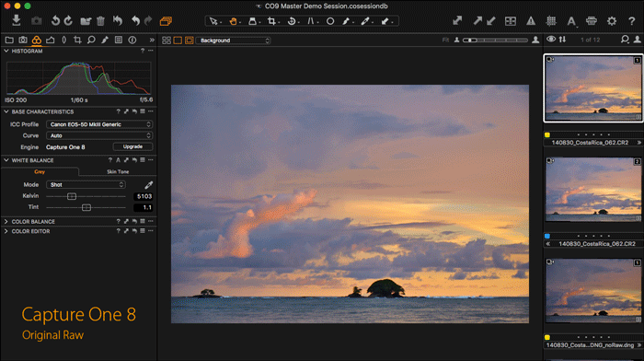Image resolution: width=644 pixels, height=361 pixels.
Task: Click the Export variants up-right arrow icon
Action: 477,20
